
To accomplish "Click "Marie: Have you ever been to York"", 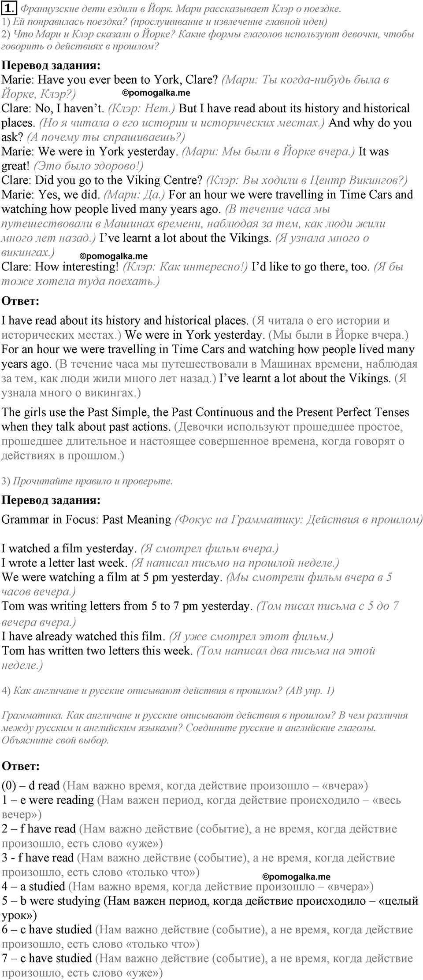I will pyautogui.click(x=110, y=80).
